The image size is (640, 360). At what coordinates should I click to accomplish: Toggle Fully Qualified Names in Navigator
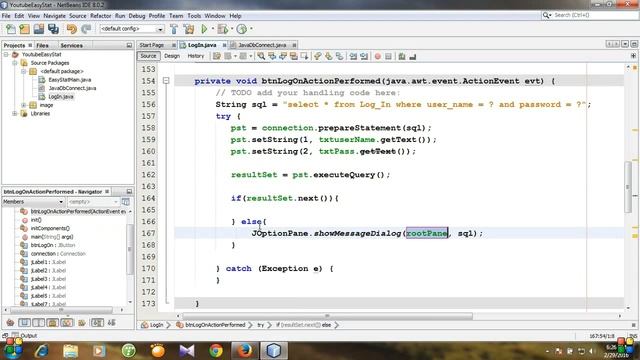coord(82,323)
